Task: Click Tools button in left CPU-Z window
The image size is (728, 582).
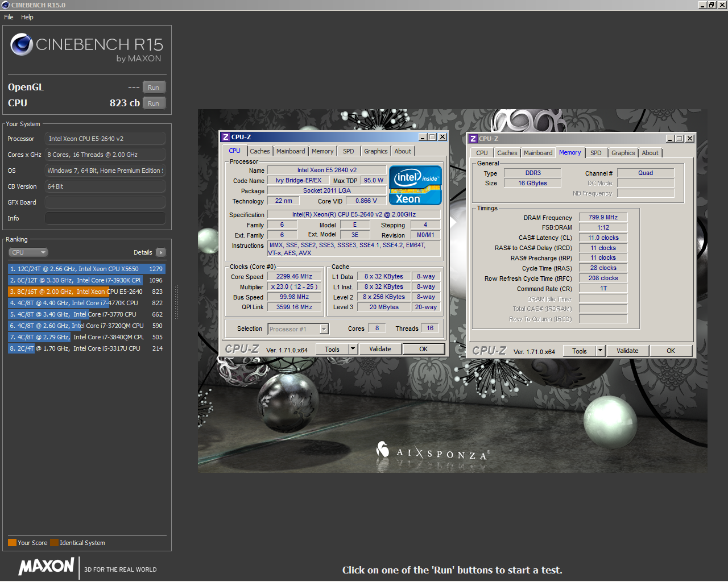Action: click(332, 349)
